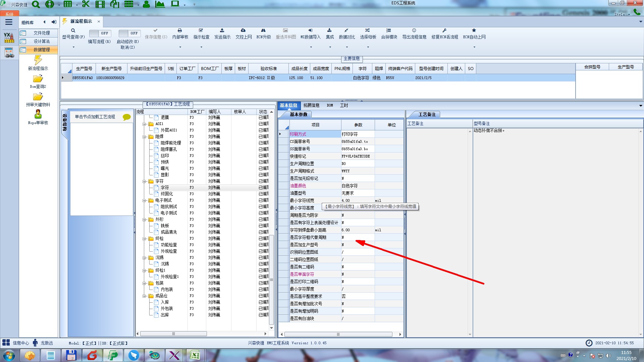Close the 新流程指示 tab
The image size is (644, 362).
[x=99, y=21]
